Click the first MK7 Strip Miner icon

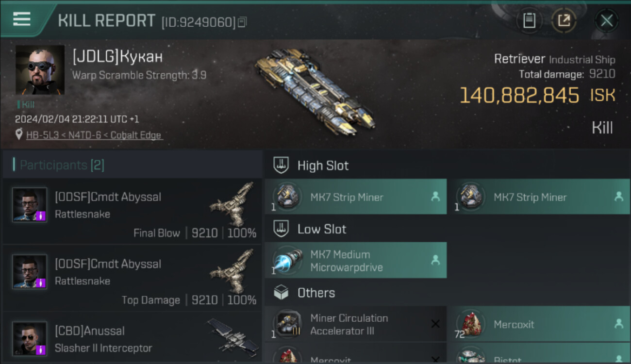point(286,197)
